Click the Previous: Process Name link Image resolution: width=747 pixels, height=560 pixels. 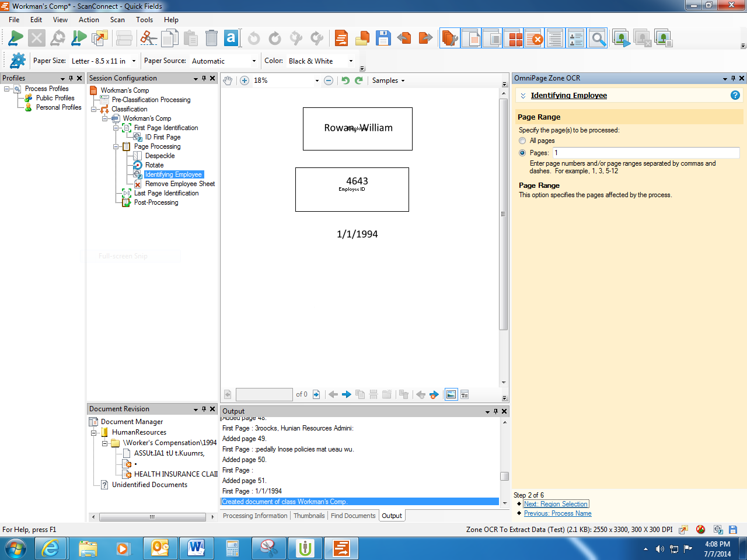click(557, 513)
